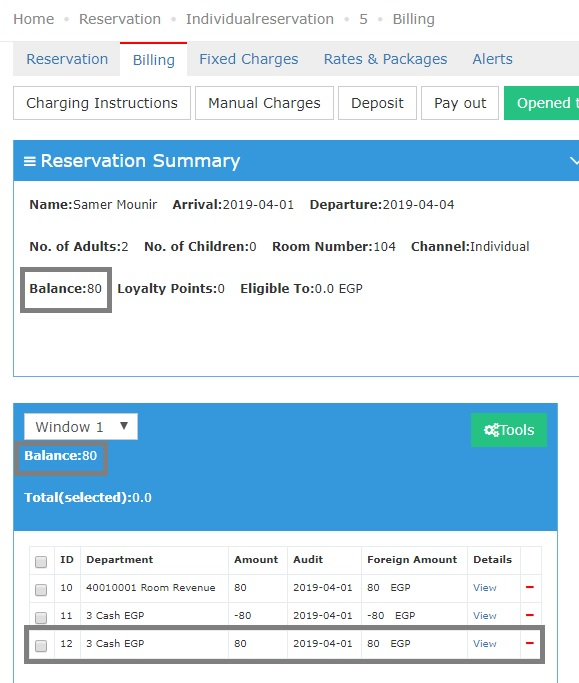
Task: Click the hamburger icon beside Reservation Summary
Action: 30,161
